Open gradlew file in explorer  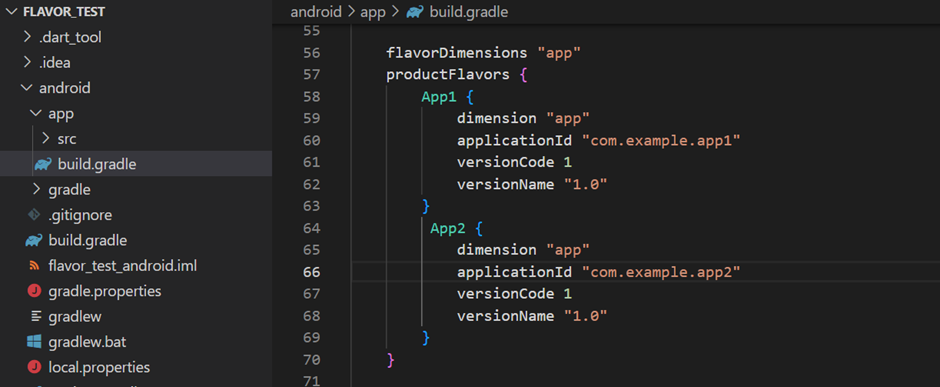tap(75, 316)
